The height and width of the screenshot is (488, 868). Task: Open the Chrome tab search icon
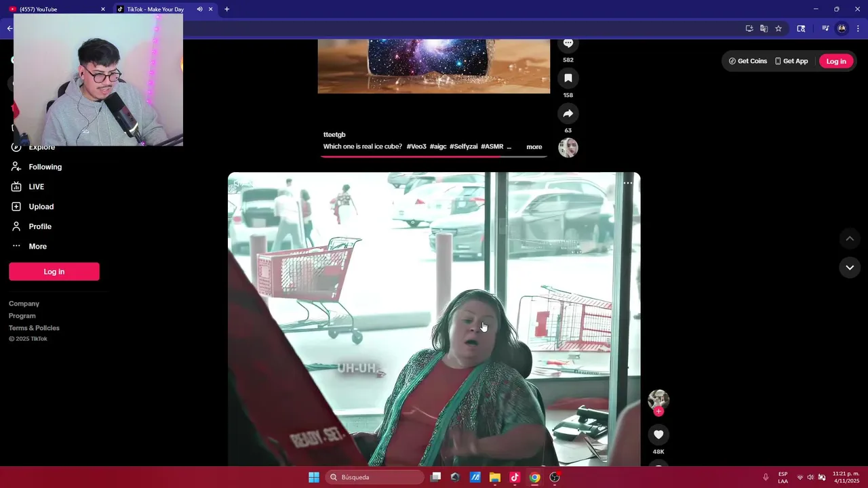[801, 28]
